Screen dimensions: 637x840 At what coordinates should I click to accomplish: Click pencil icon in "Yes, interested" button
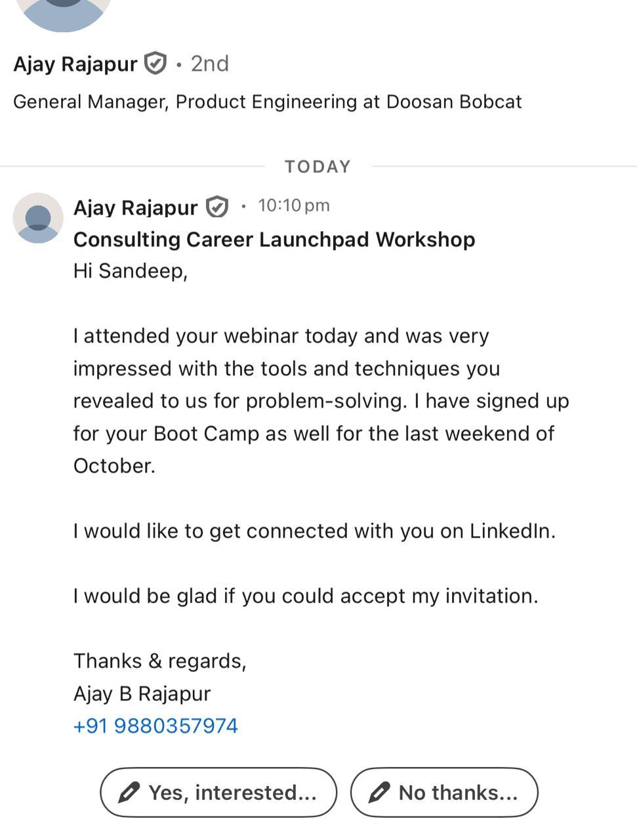click(129, 793)
